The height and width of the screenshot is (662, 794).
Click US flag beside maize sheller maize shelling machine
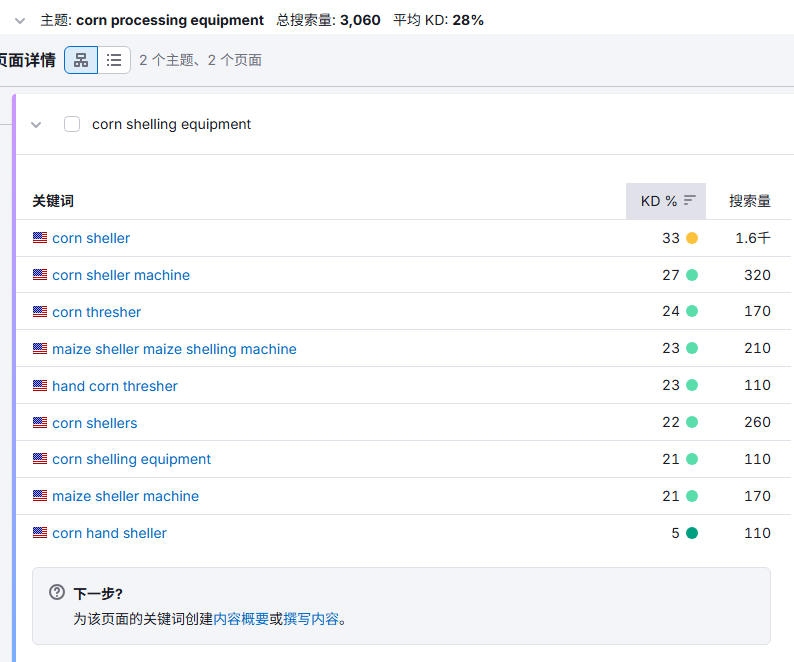pos(40,348)
